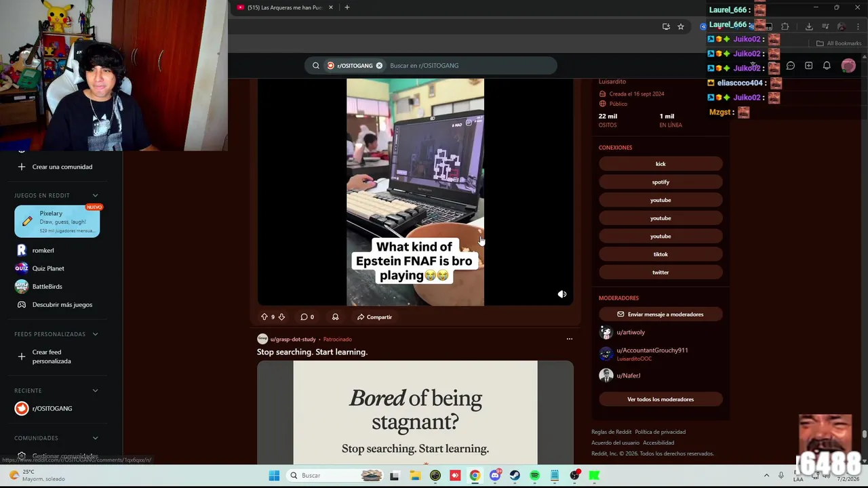The width and height of the screenshot is (868, 488).
Task: Click the FNAF video to play or pause
Action: [415, 192]
